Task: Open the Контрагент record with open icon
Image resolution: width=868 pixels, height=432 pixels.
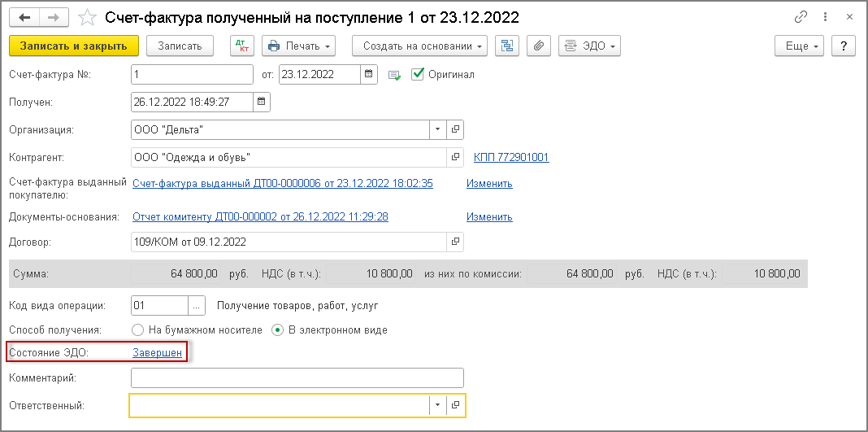Action: 455,157
